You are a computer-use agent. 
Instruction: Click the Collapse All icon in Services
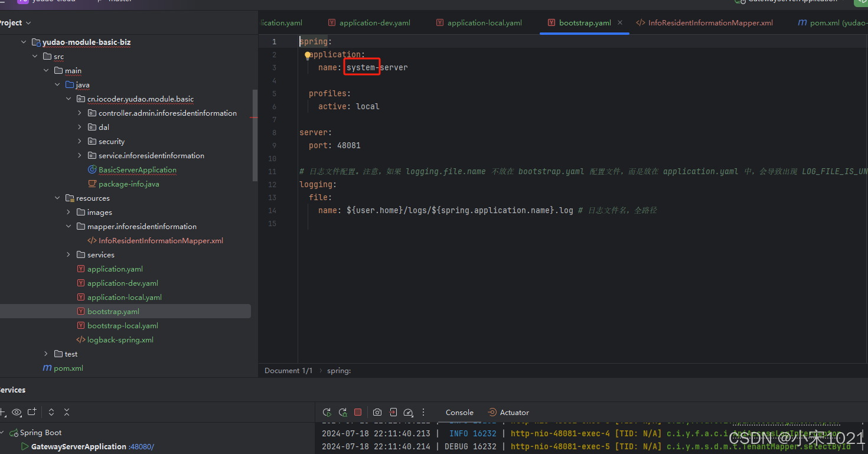(x=67, y=412)
